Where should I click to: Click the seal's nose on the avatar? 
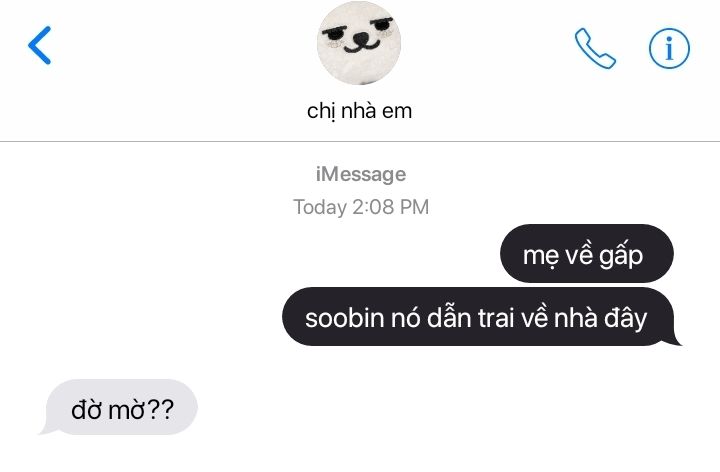click(x=362, y=39)
